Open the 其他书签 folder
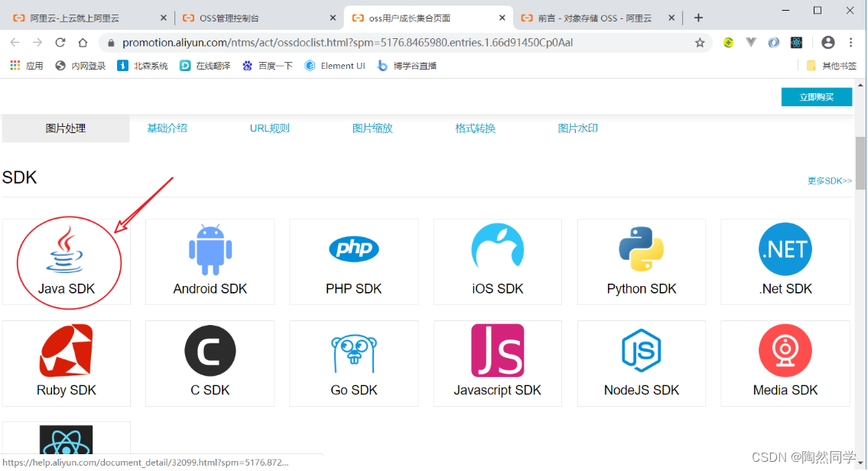Screen dimensions: 868x471 tap(831, 66)
